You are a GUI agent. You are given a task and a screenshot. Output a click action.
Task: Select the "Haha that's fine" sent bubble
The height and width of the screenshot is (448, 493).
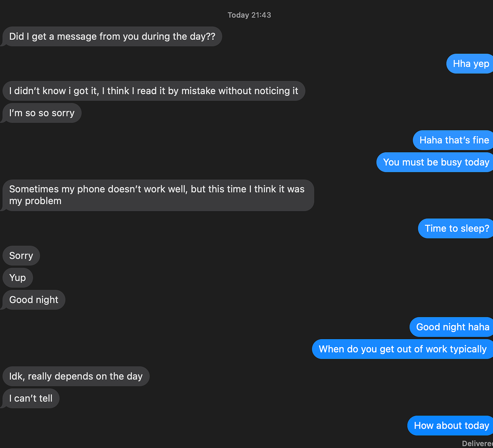pos(454,140)
